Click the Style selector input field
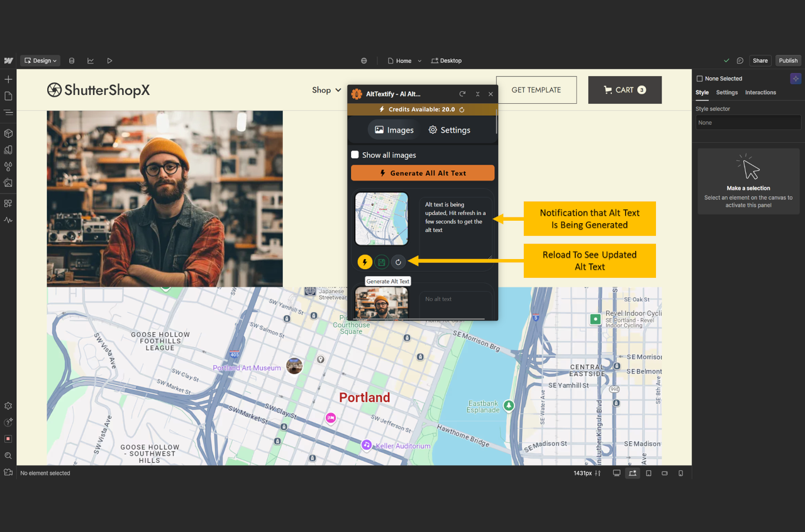Viewport: 805px width, 532px height. click(x=748, y=123)
